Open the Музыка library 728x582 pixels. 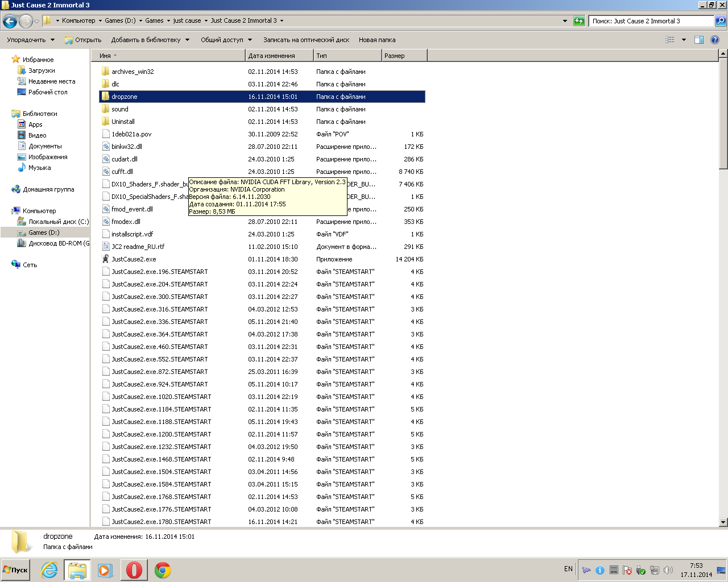pyautogui.click(x=39, y=168)
